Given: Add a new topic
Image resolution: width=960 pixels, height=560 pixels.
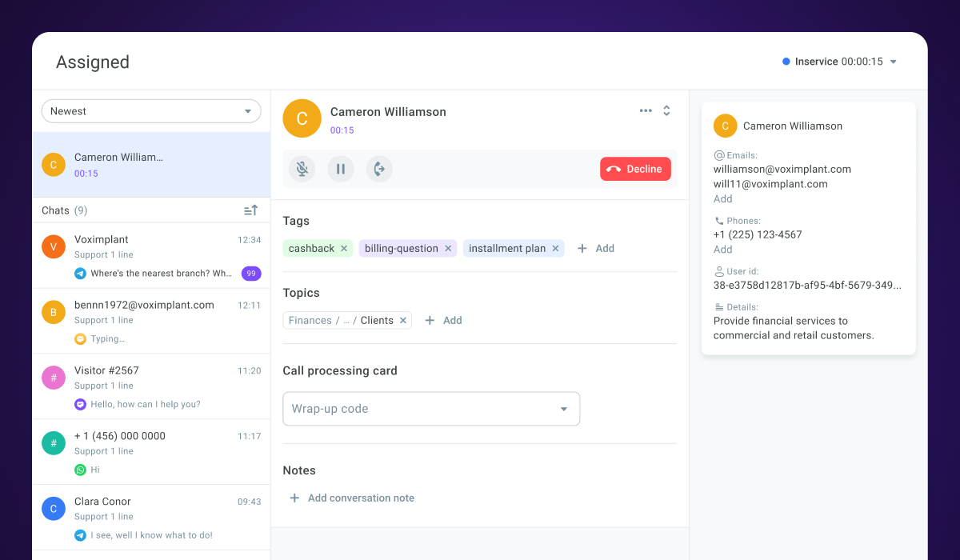Looking at the screenshot, I should tap(443, 321).
